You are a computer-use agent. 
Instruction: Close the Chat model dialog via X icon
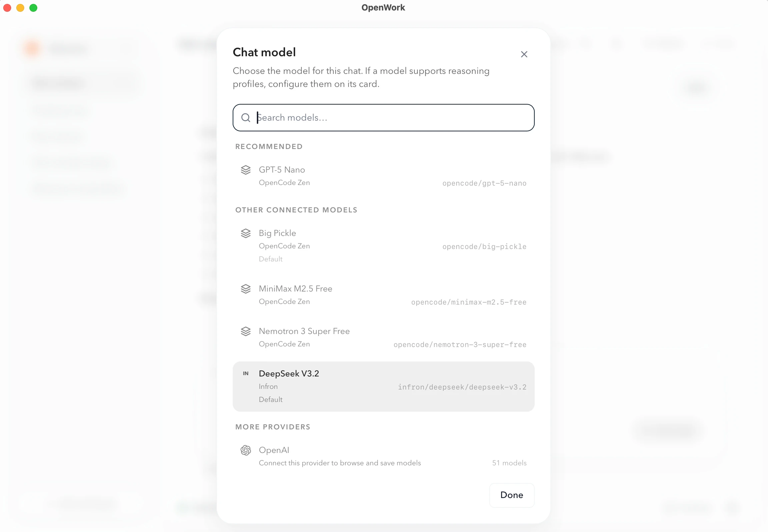[524, 54]
